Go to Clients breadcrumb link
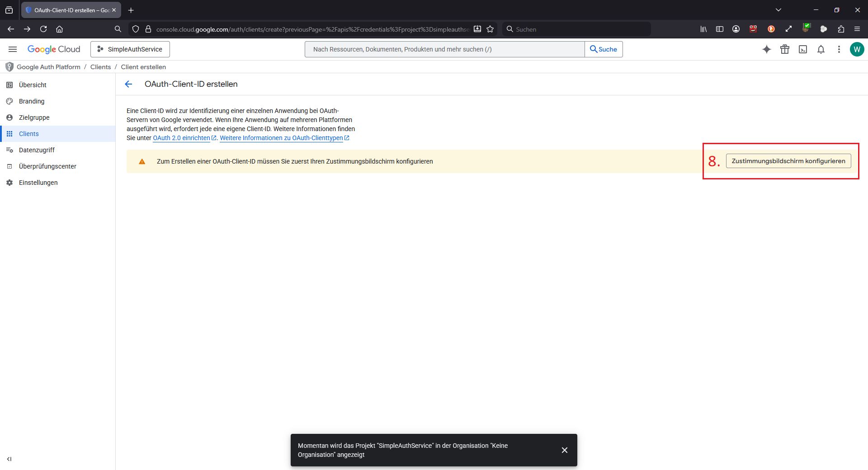The height and width of the screenshot is (470, 868). (x=100, y=67)
